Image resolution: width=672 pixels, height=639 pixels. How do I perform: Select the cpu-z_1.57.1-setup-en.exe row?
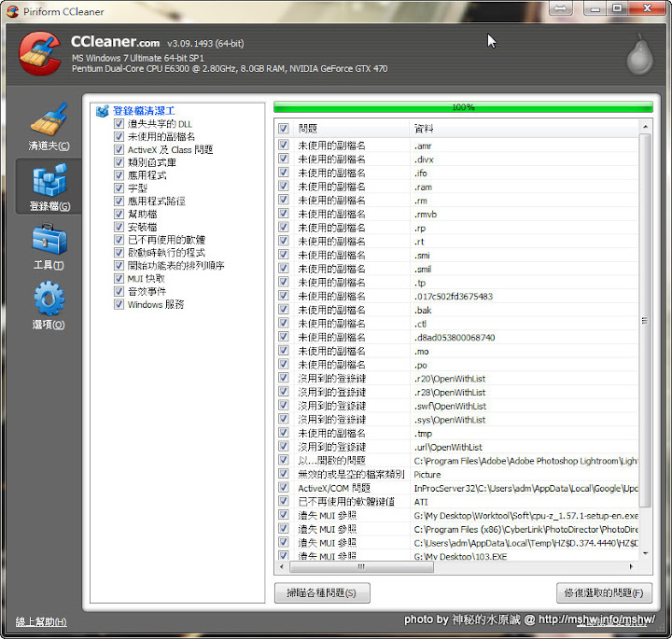[x=456, y=516]
